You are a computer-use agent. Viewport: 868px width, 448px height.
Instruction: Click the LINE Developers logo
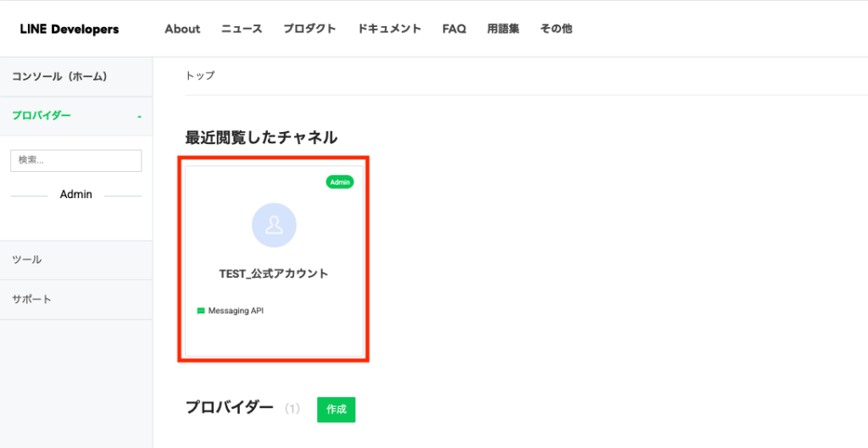pos(70,29)
